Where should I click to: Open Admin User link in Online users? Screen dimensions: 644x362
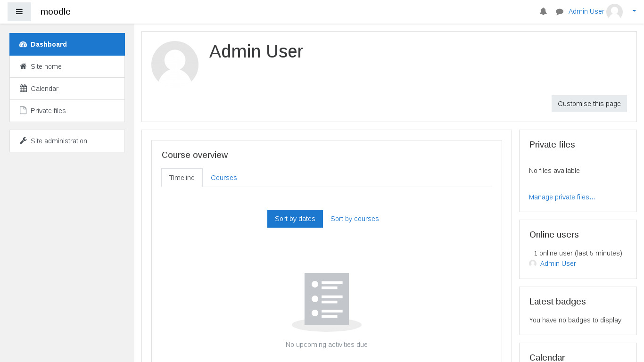tap(558, 263)
